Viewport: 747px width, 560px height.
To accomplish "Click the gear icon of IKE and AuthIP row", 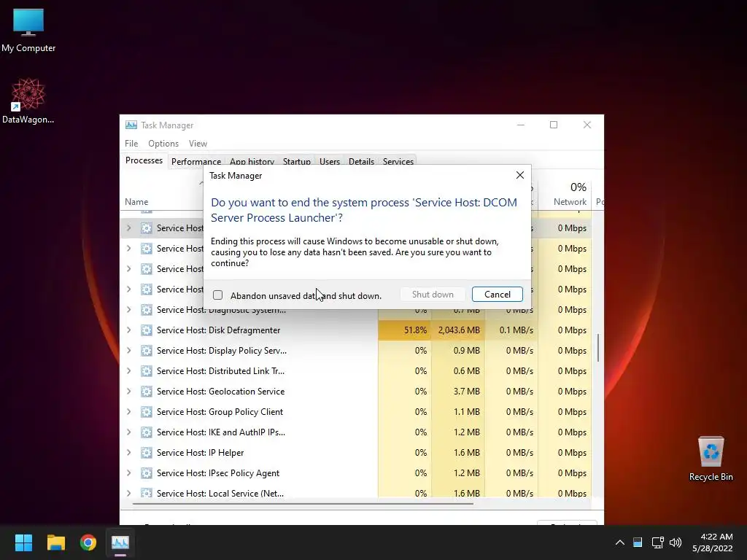I will (x=146, y=432).
